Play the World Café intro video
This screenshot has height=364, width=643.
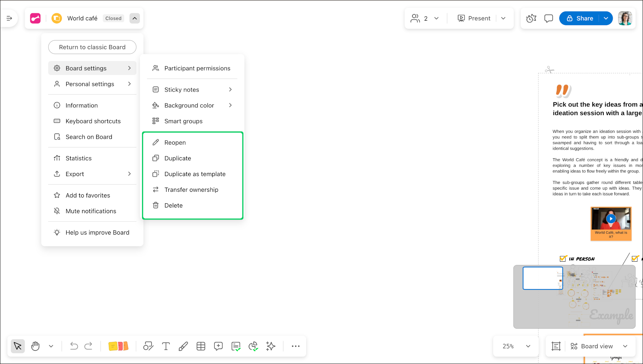611,219
